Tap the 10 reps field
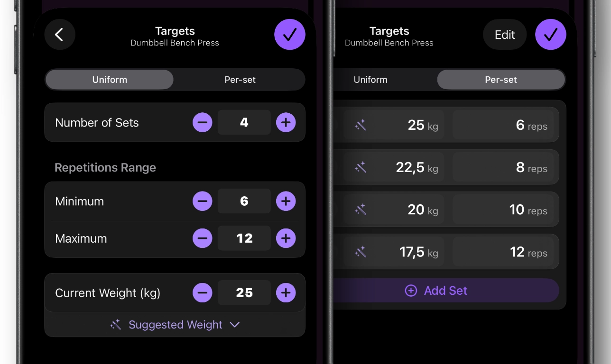 [x=505, y=209]
